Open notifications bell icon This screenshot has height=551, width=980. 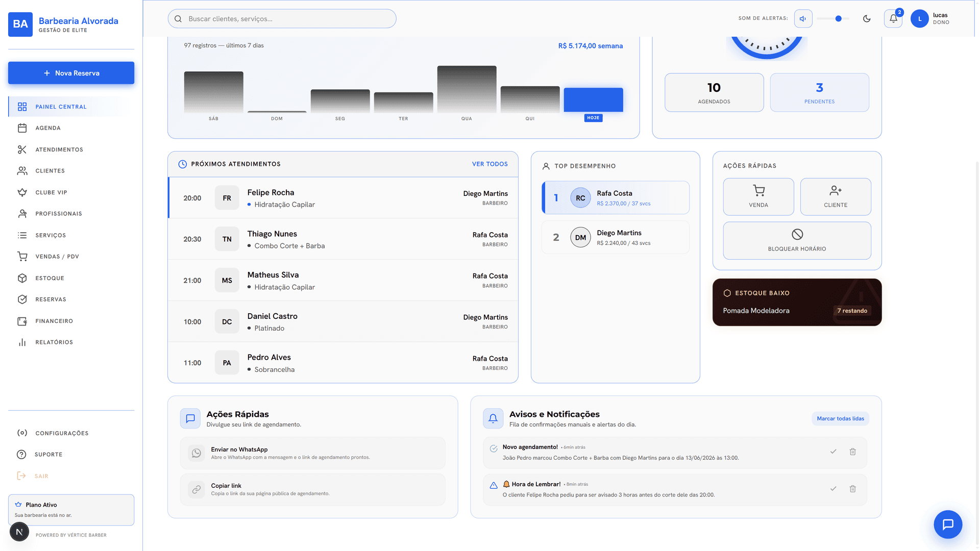pyautogui.click(x=893, y=19)
